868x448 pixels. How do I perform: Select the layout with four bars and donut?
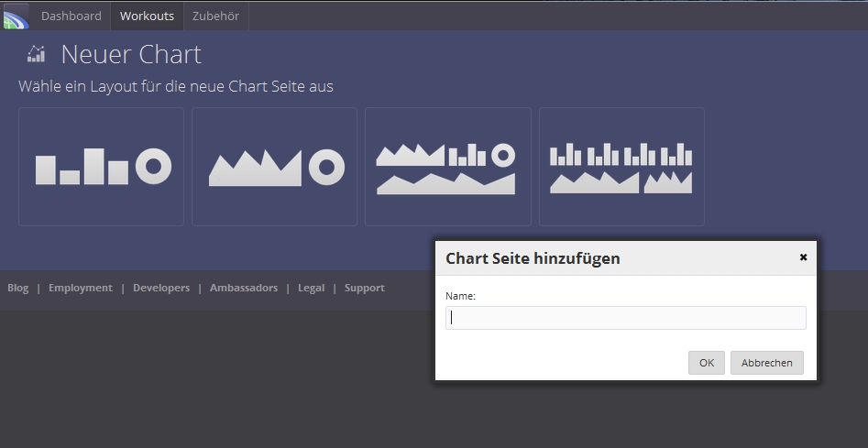point(102,167)
